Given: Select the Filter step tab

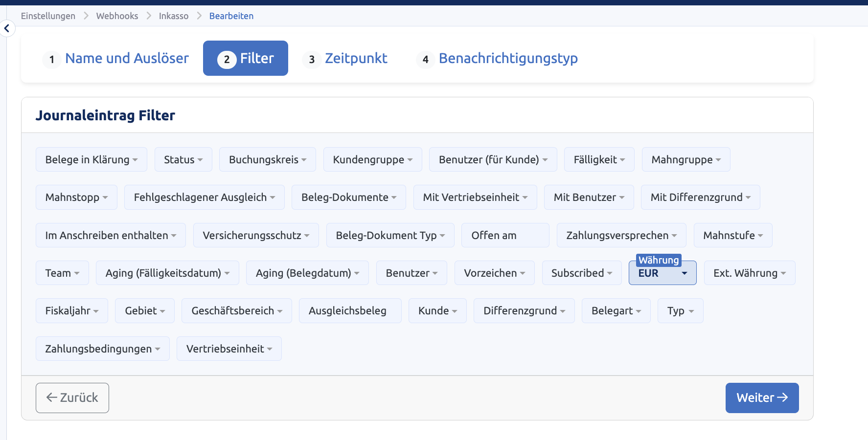Looking at the screenshot, I should pos(246,58).
